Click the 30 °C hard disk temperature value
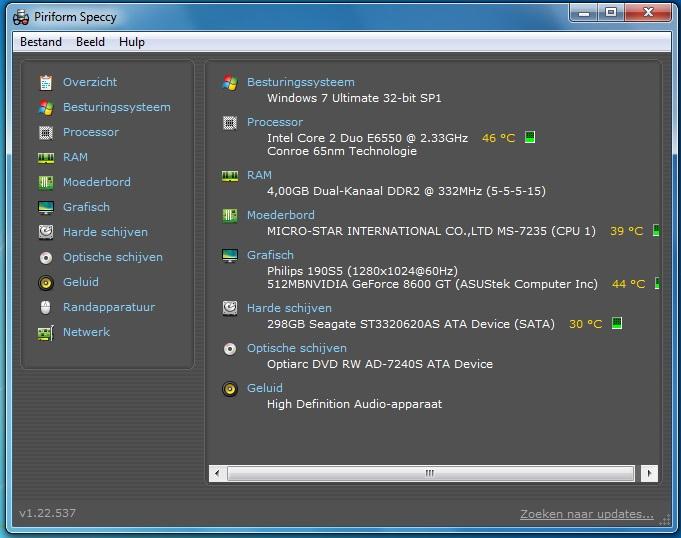This screenshot has width=681, height=538. tap(585, 324)
